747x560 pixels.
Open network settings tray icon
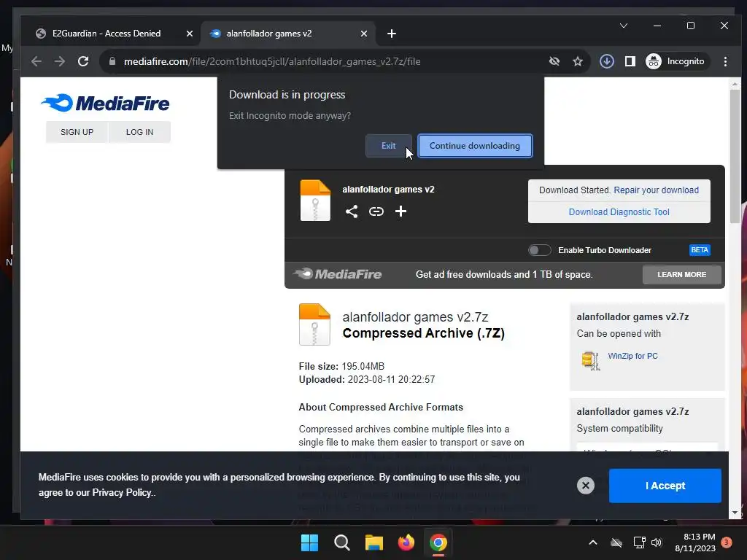pyautogui.click(x=639, y=542)
